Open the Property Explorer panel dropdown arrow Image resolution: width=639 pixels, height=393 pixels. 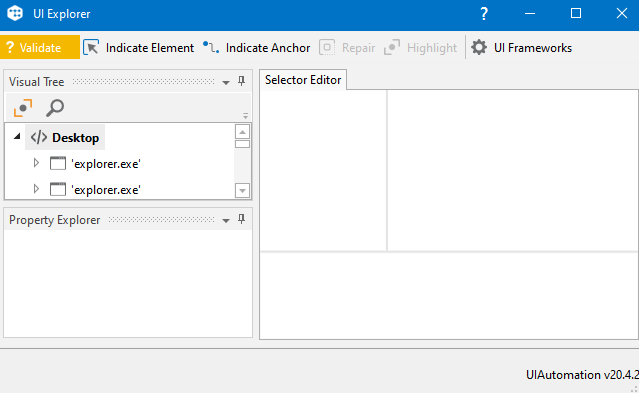226,221
